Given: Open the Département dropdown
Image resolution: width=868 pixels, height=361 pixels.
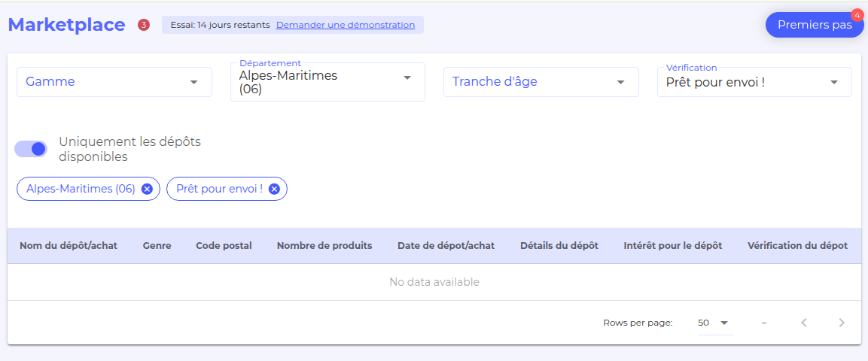Looking at the screenshot, I should (327, 82).
